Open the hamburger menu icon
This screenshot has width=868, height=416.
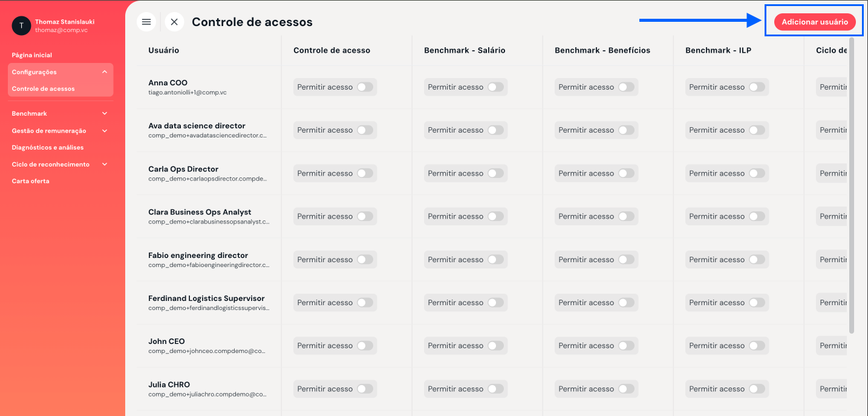[146, 22]
